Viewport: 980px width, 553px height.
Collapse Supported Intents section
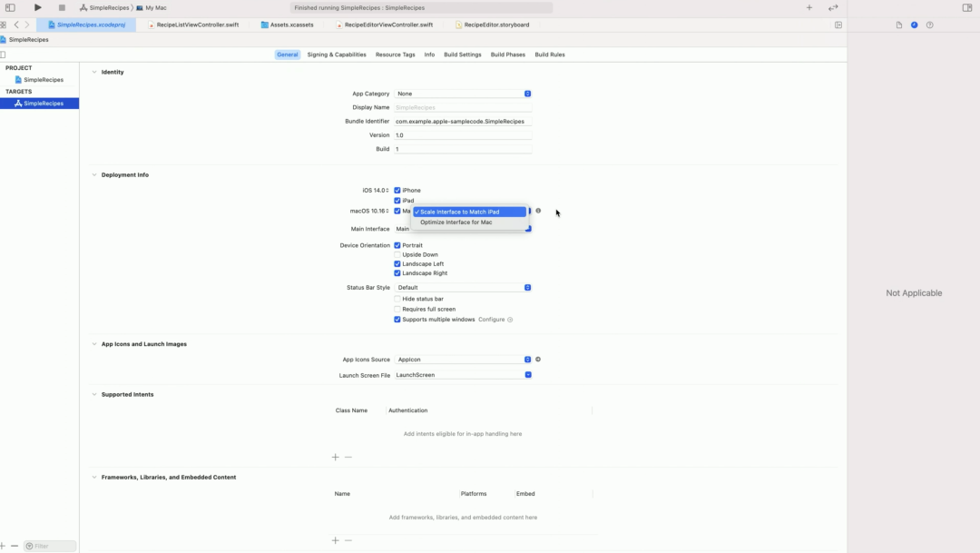(x=94, y=395)
